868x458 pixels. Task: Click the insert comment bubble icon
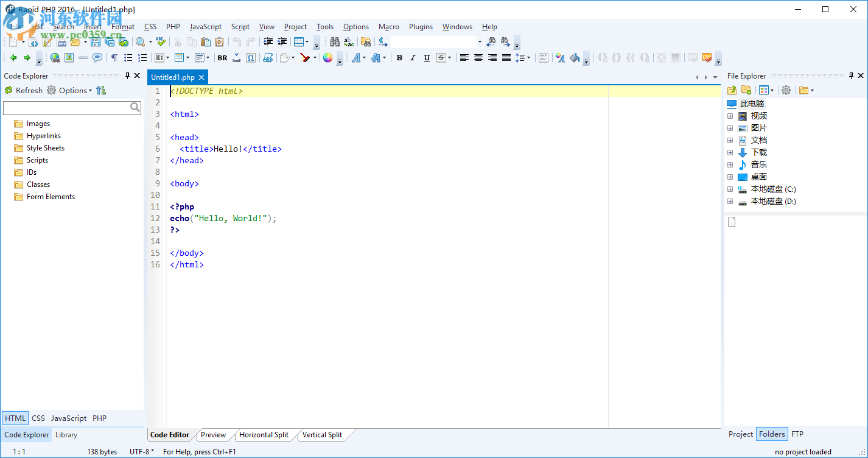pos(97,58)
